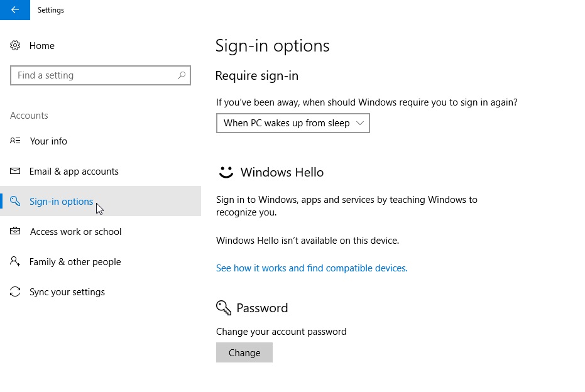The height and width of the screenshot is (392, 585).
Task: Click the Access work or school briefcase icon
Action: pyautogui.click(x=15, y=231)
